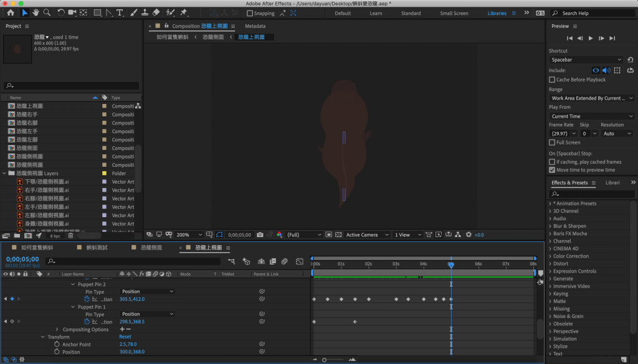Select the Zoom tool in toolbar
The width and height of the screenshot is (638, 364).
(x=47, y=12)
